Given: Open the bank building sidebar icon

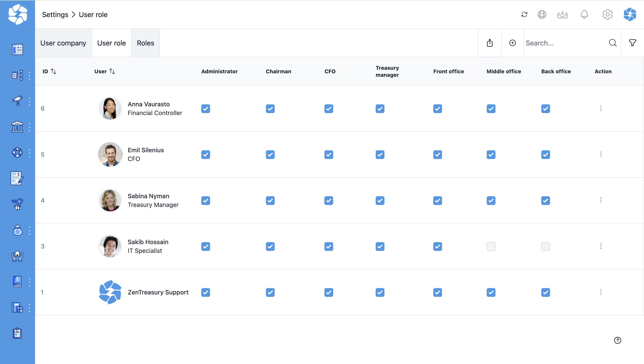Looking at the screenshot, I should point(17,127).
